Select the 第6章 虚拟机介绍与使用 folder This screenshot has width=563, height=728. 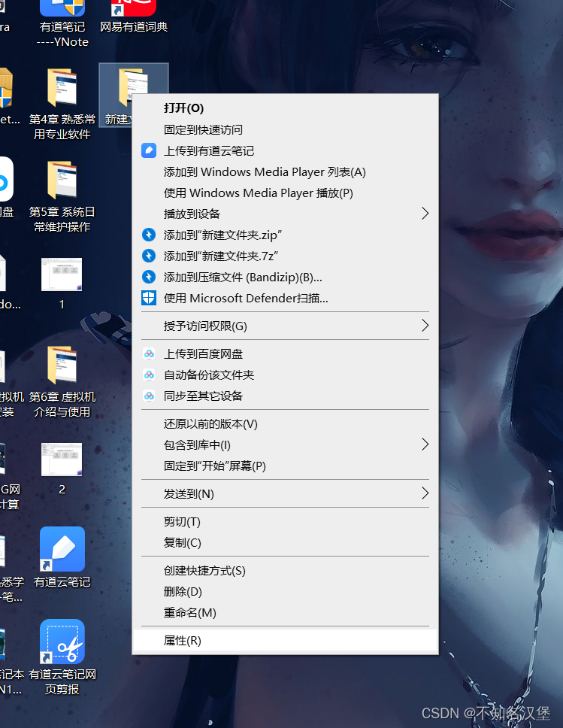pyautogui.click(x=62, y=381)
